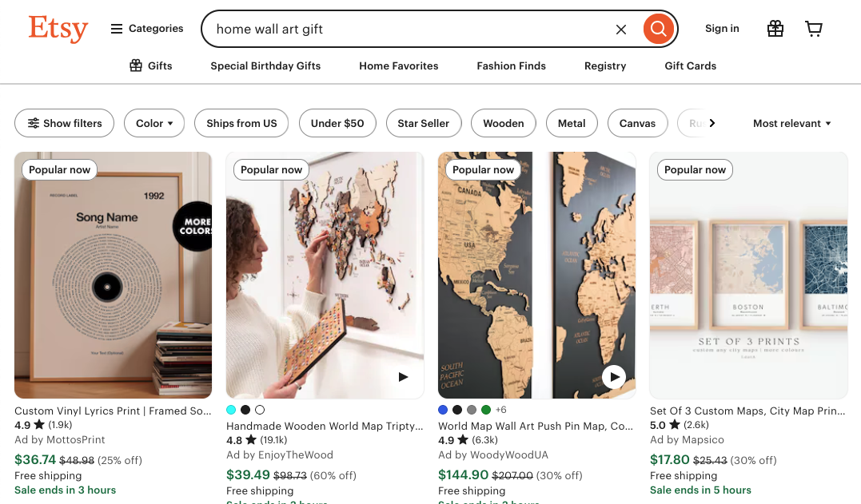Viewport: 861px width, 504px height.
Task: Open the Categories menu
Action: click(x=147, y=29)
